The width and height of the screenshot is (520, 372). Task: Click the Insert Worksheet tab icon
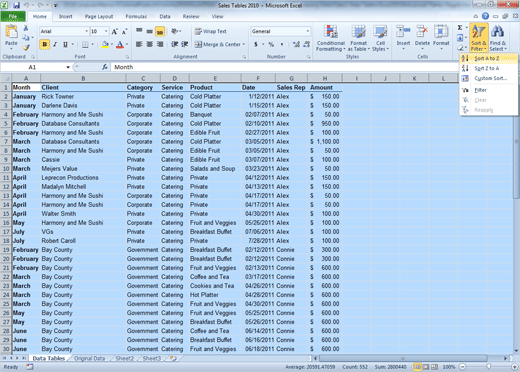pos(173,358)
